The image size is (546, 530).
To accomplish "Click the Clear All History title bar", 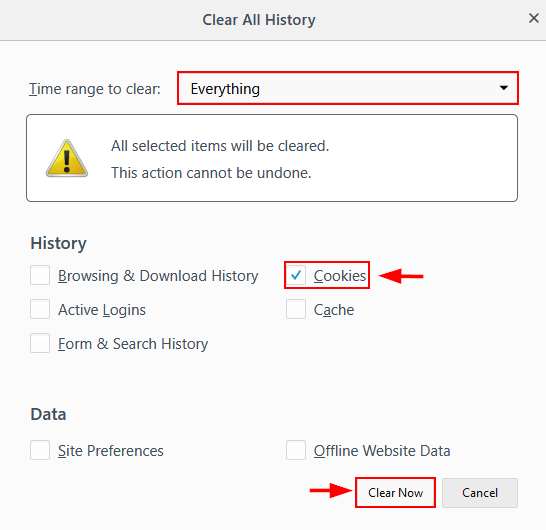I will 259,20.
